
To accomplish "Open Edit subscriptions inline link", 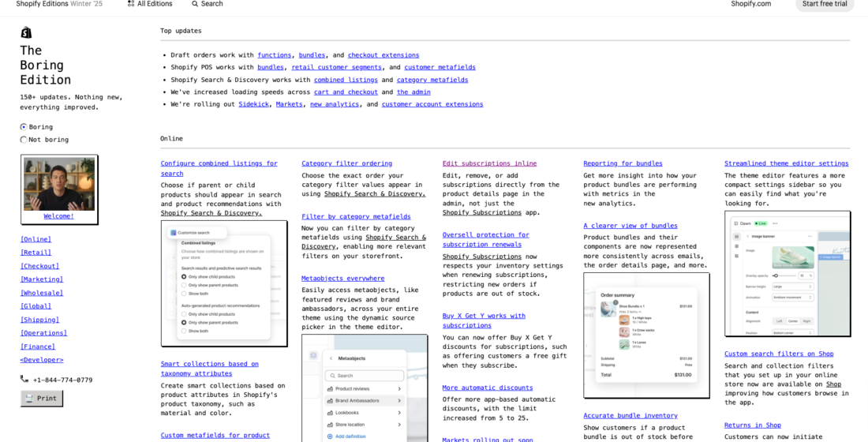I will [489, 163].
